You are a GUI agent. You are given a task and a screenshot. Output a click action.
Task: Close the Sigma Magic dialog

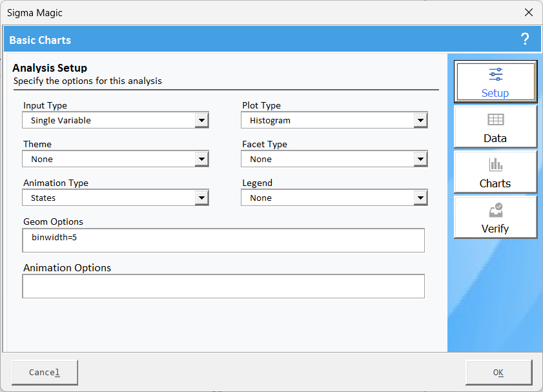[x=528, y=12]
